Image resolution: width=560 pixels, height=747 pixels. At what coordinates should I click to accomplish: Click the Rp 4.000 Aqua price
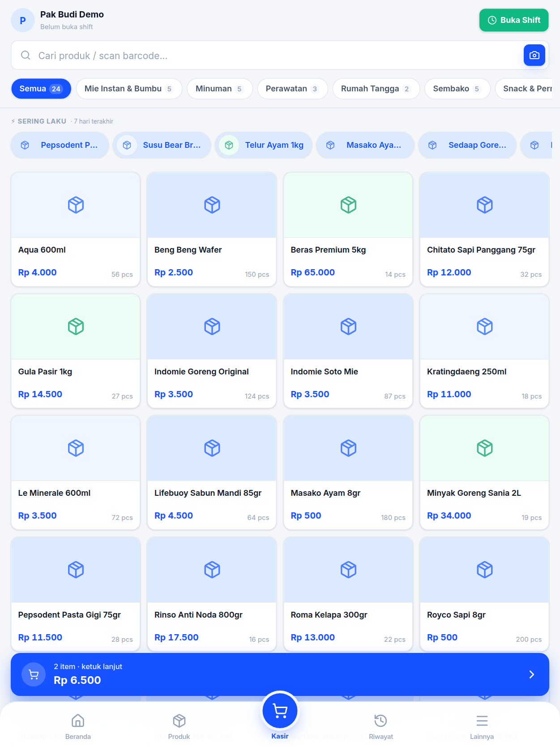38,272
